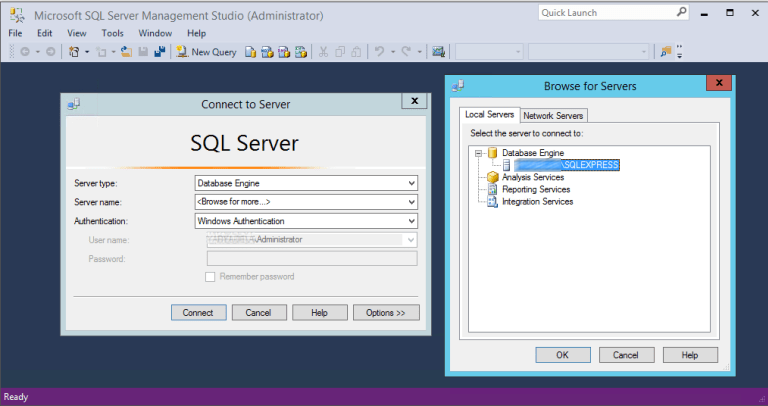Image resolution: width=768 pixels, height=406 pixels.
Task: Click the Save toolbar icon
Action: click(x=143, y=51)
